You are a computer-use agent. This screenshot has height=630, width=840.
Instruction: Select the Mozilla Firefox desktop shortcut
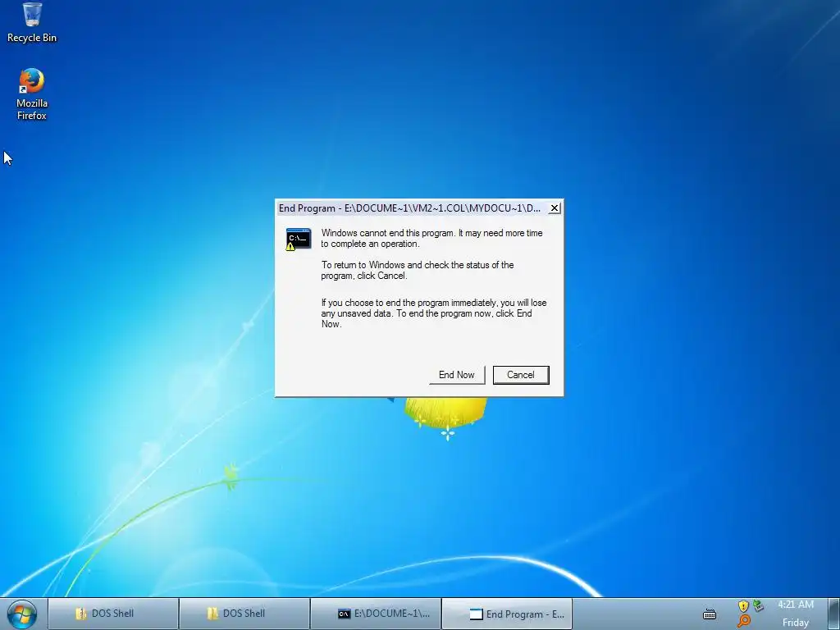[32, 94]
